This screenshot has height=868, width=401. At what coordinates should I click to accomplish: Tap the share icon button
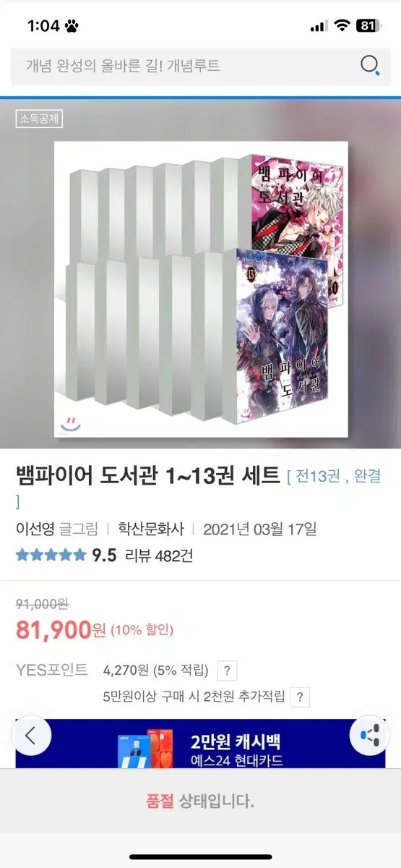pyautogui.click(x=369, y=736)
